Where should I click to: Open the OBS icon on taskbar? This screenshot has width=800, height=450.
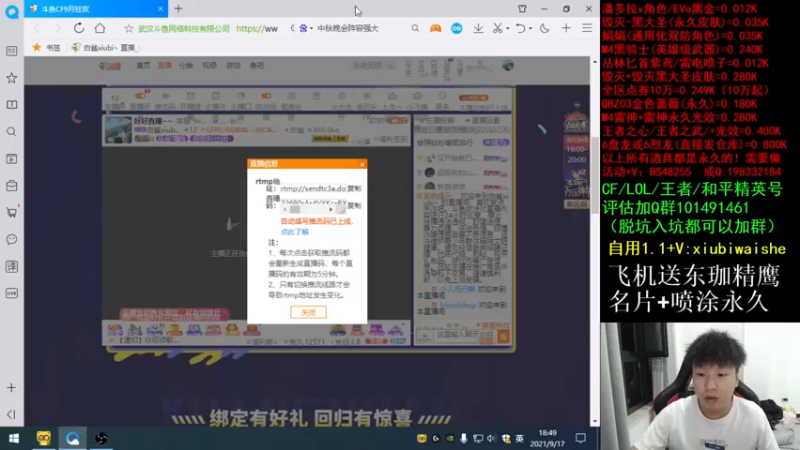(x=101, y=438)
